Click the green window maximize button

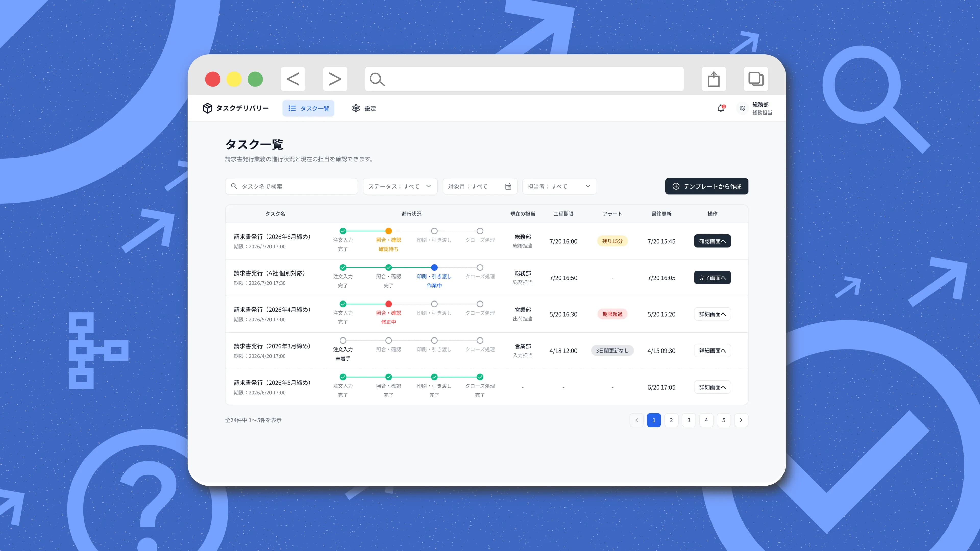point(255,79)
